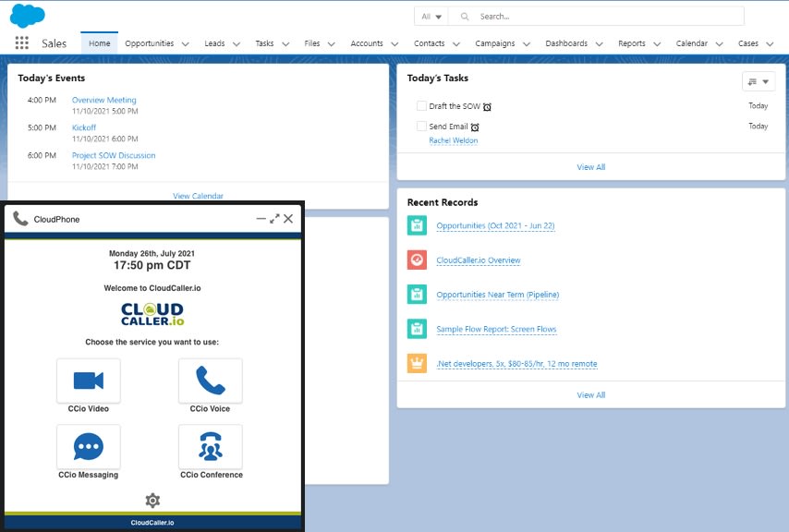Open the Reports tab
The image size is (789, 532).
click(632, 43)
